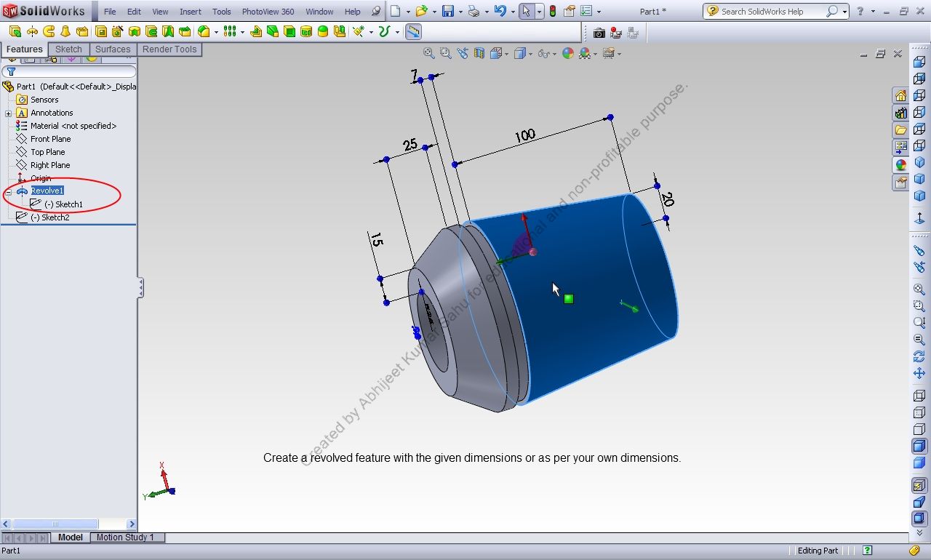
Task: Select the Fillet tool icon
Action: (204, 31)
